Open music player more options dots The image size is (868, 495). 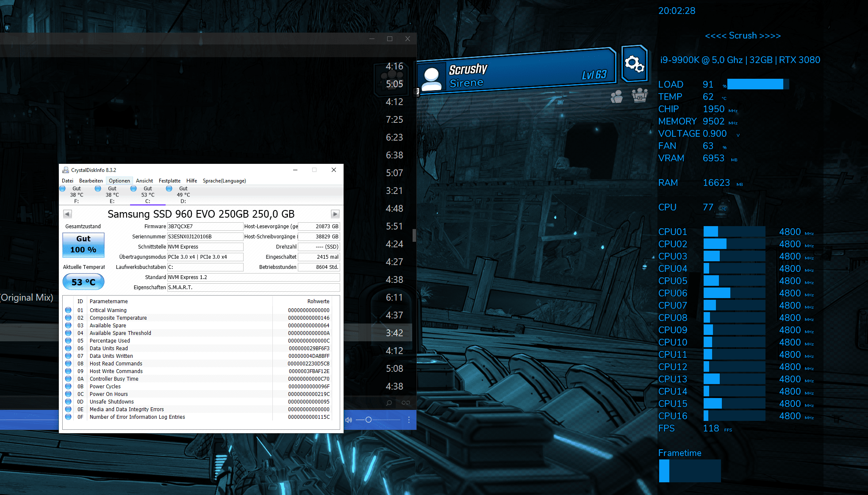(x=409, y=420)
